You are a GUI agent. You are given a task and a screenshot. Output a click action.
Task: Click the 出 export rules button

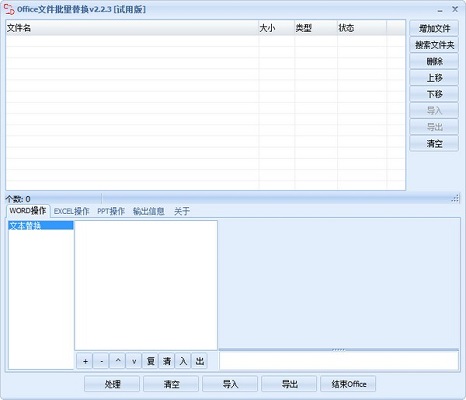coord(199,361)
